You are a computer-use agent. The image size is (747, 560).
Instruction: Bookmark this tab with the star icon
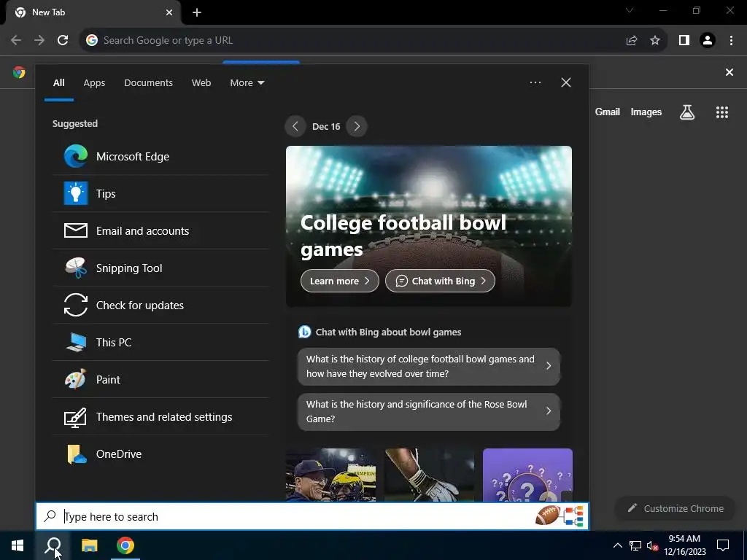click(655, 41)
